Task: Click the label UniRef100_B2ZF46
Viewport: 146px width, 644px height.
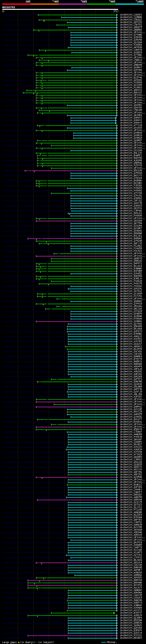Action: click(131, 77)
